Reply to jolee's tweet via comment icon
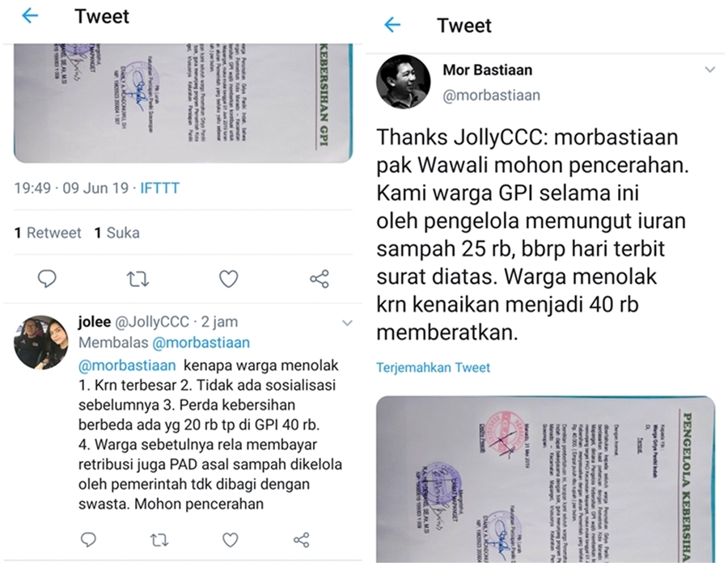The height and width of the screenshot is (566, 728). [x=88, y=539]
